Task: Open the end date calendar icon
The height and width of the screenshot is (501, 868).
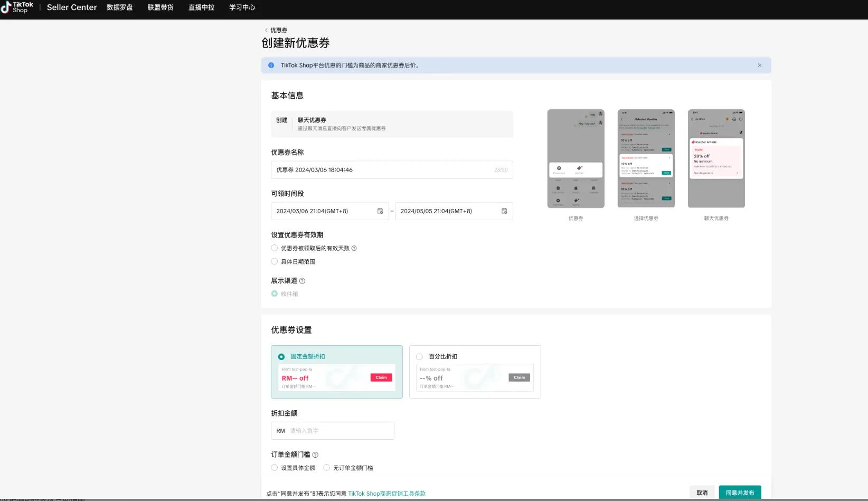Action: click(x=504, y=211)
